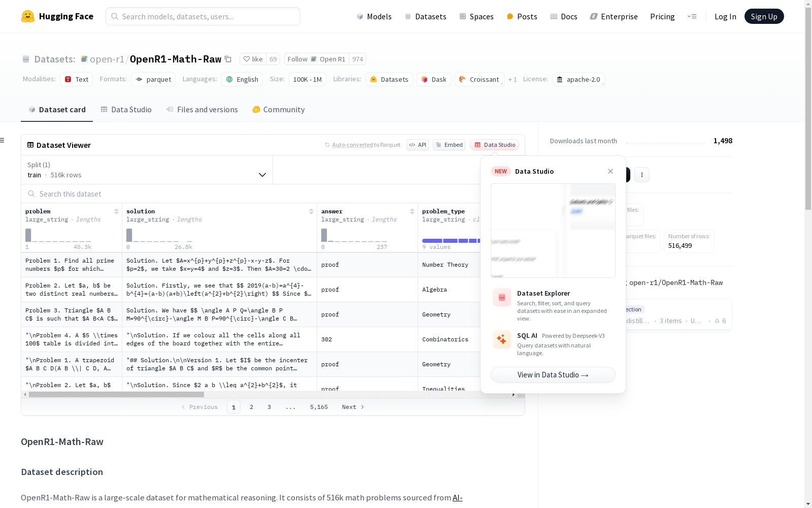Click the likes count 69
This screenshot has width=812, height=508.
pyautogui.click(x=273, y=59)
